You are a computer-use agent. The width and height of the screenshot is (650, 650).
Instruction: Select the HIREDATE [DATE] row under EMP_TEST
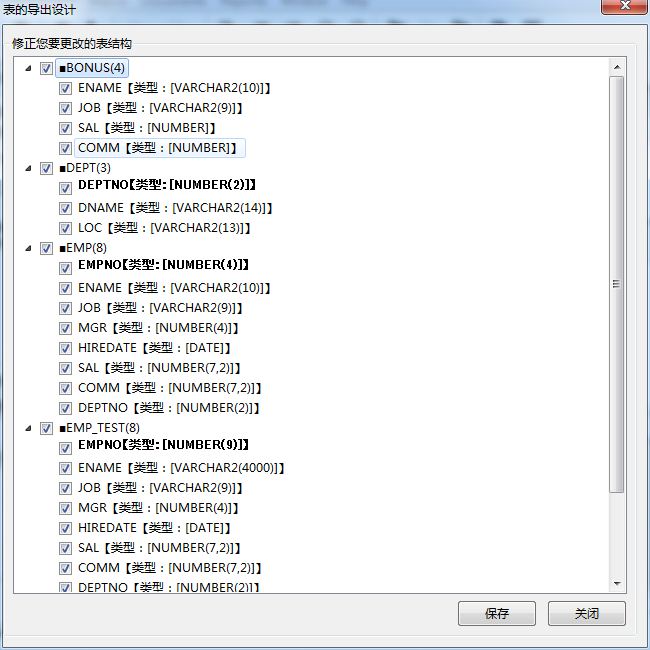154,528
